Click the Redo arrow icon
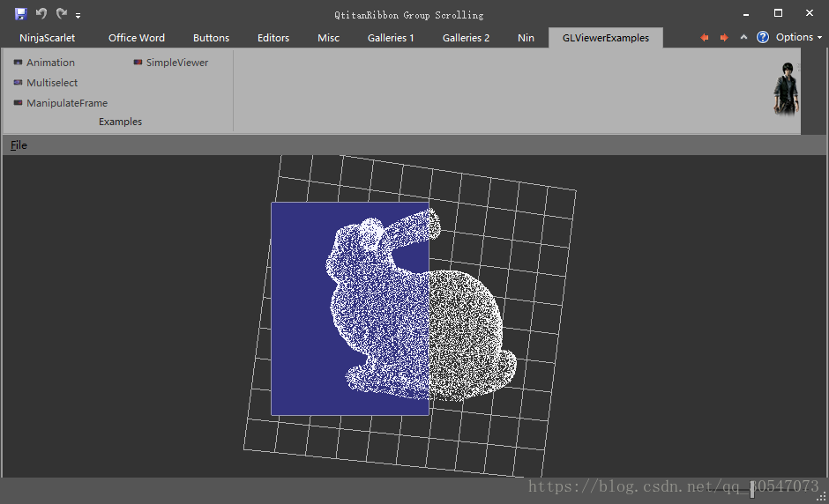Screen dimensions: 829x504 coord(62,13)
